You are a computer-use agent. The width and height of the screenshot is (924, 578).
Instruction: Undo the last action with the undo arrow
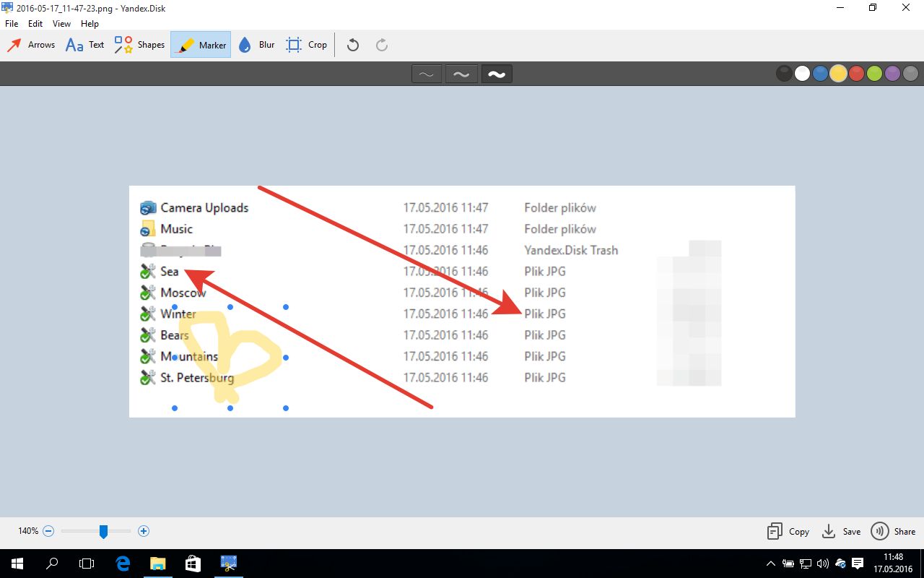click(x=353, y=45)
